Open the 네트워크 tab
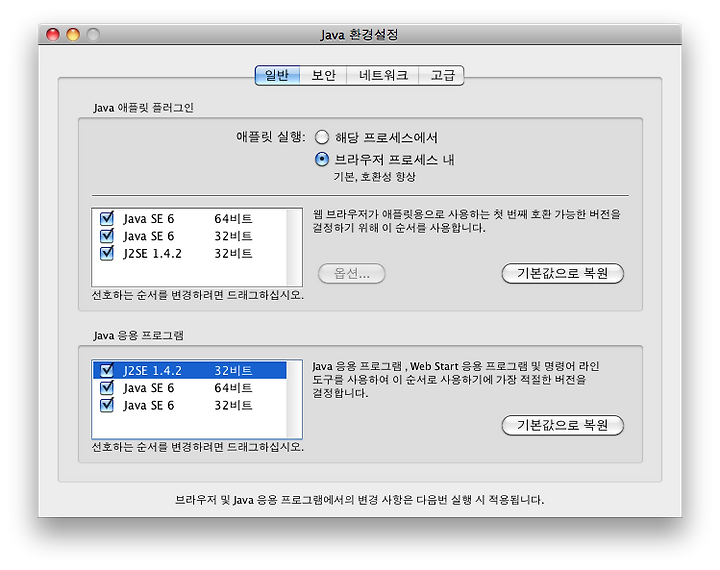 point(383,75)
